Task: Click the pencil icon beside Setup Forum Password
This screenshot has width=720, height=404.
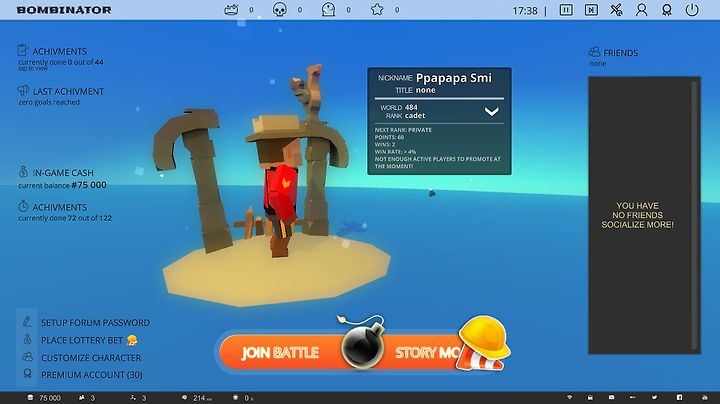Action: tap(27, 322)
